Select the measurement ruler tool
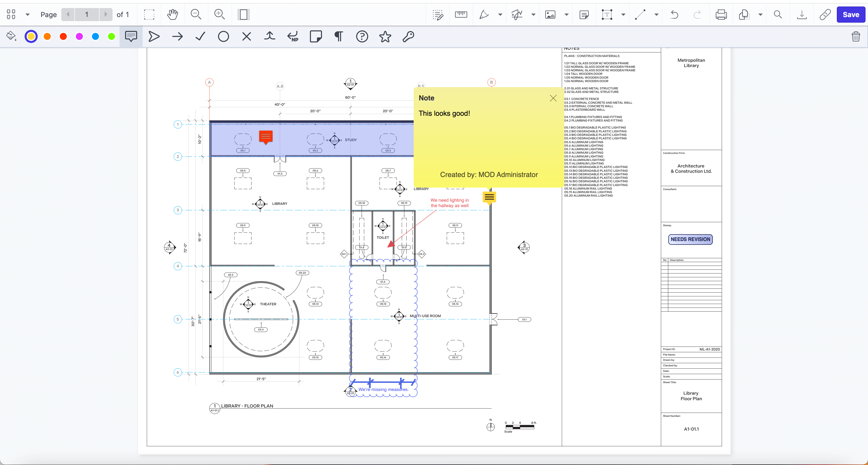868x465 pixels. coord(461,15)
